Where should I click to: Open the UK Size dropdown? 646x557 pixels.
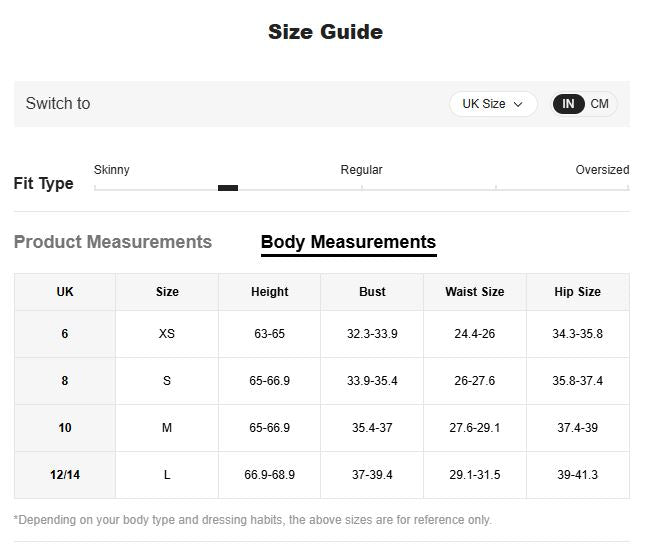pos(492,104)
